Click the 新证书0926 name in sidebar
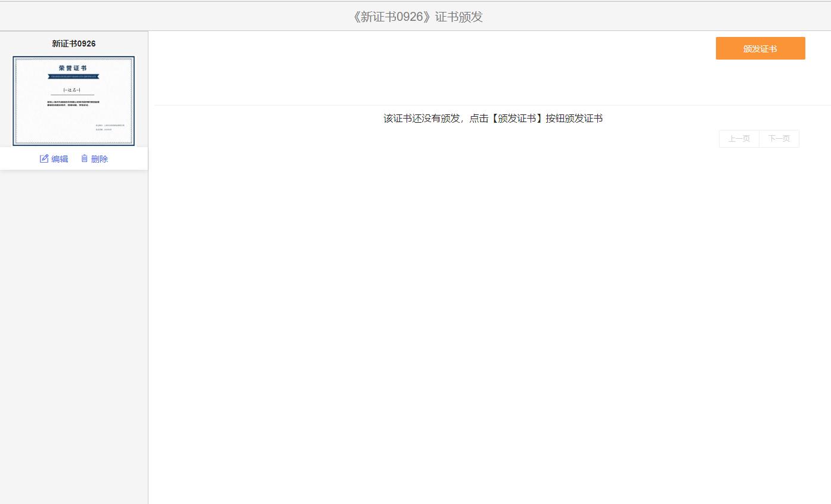Viewport: 831px width, 504px height. [x=74, y=43]
